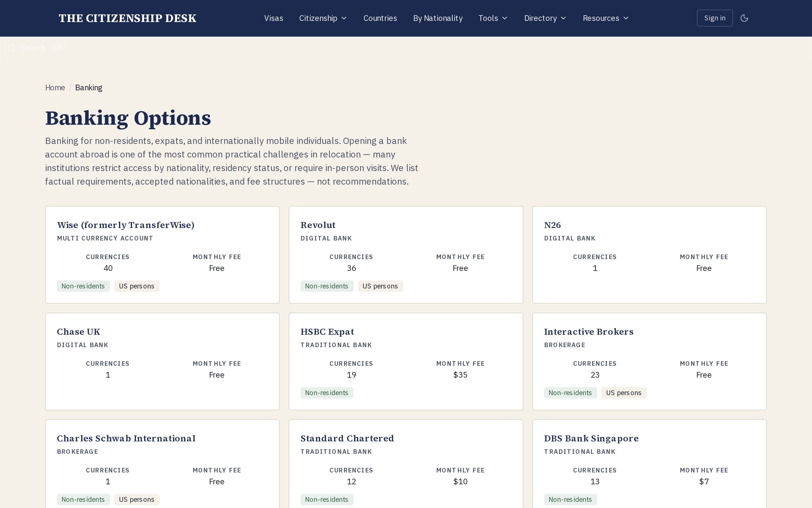Viewport: 812px width, 508px height.
Task: Click TRADITIONAL BANK label under HSBC Expat
Action: click(x=336, y=345)
